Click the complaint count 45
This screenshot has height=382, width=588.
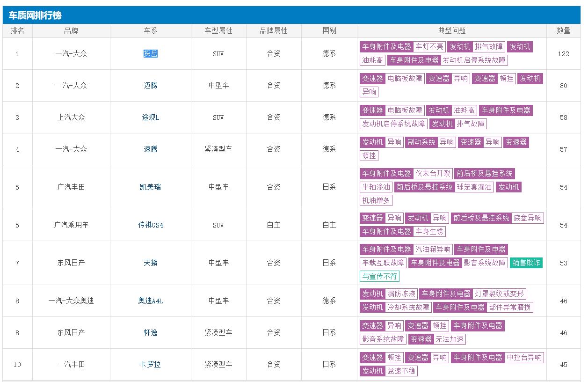[x=564, y=365]
